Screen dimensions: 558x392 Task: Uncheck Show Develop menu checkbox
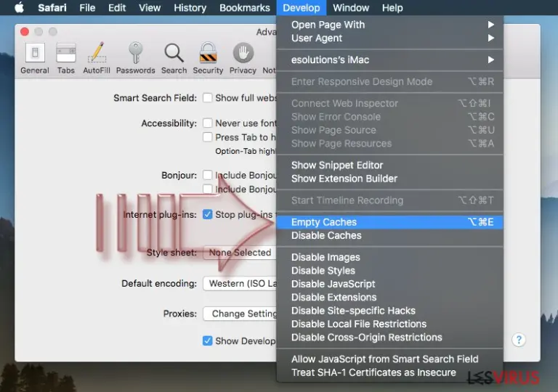[x=208, y=340]
